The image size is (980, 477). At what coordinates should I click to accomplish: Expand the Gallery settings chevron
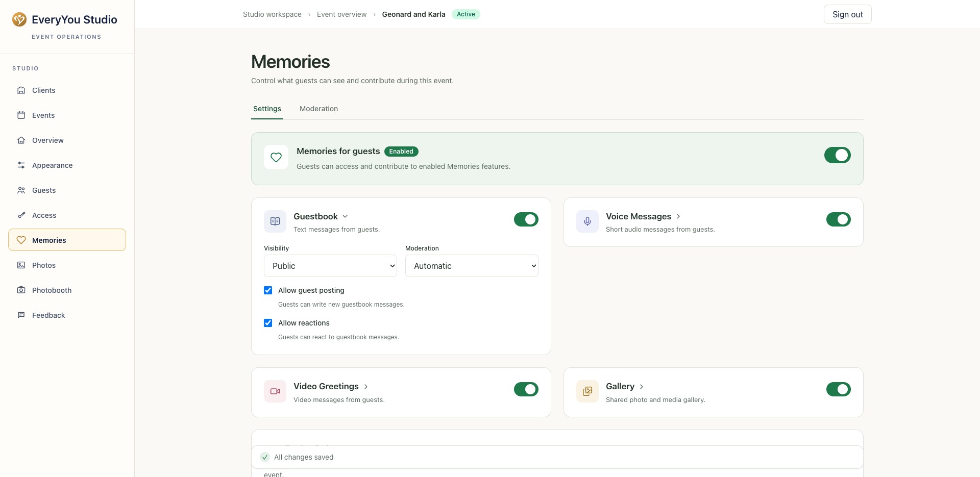point(642,387)
